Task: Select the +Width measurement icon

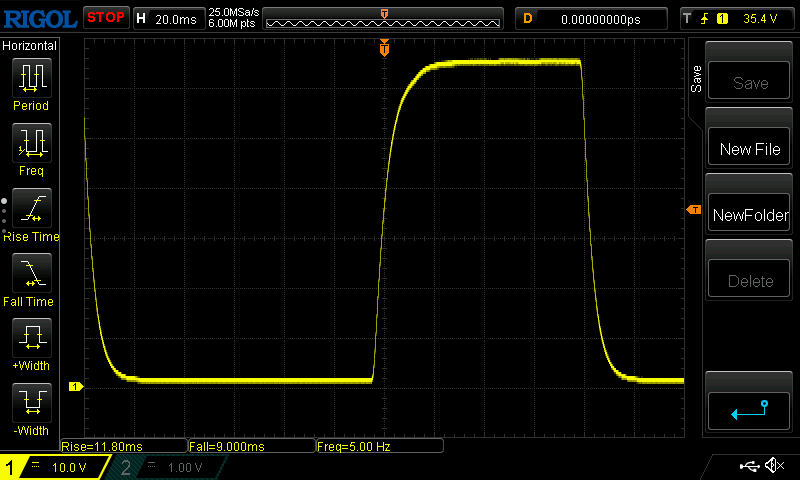Action: [32, 338]
